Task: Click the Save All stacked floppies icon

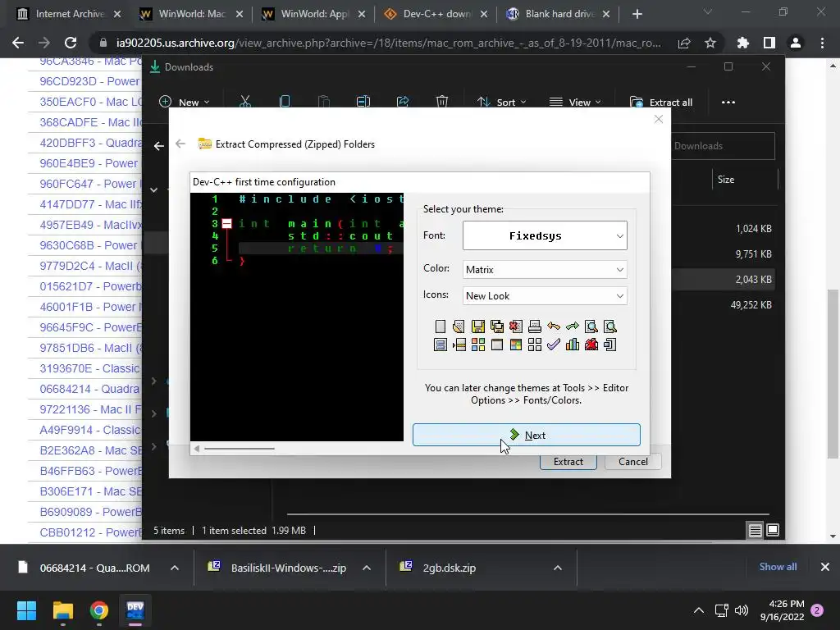Action: pyautogui.click(x=496, y=326)
